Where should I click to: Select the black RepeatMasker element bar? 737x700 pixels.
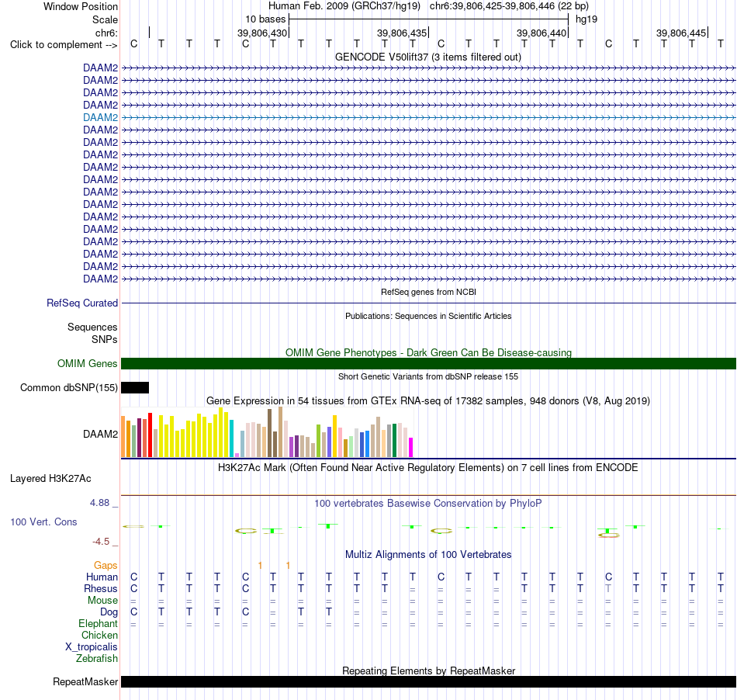tap(428, 681)
